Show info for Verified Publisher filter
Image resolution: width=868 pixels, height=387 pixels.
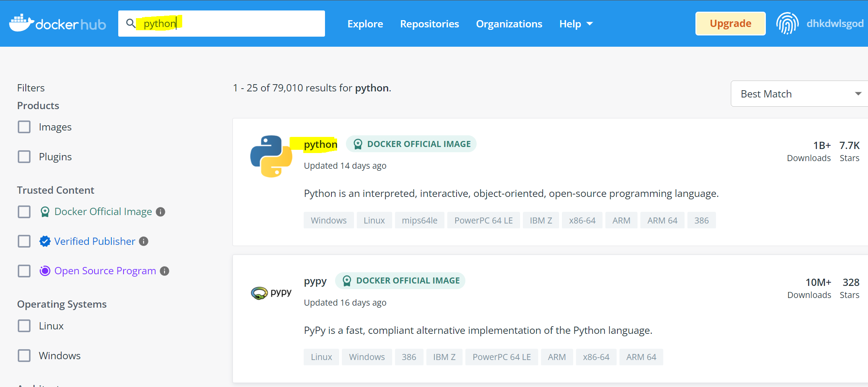coord(144,241)
